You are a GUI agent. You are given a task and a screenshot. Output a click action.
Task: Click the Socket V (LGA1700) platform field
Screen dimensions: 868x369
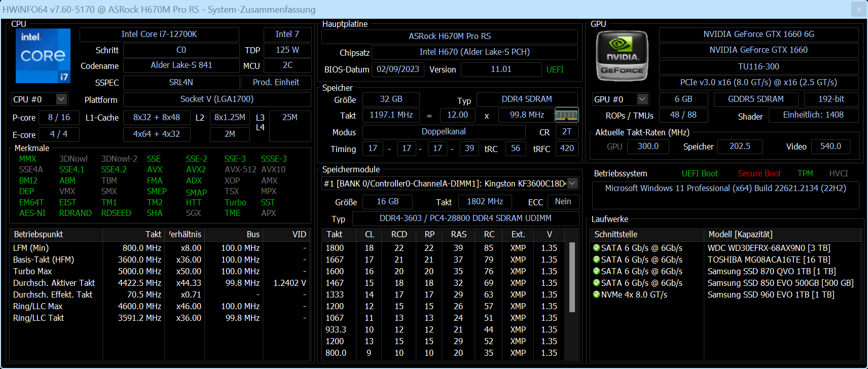click(217, 99)
